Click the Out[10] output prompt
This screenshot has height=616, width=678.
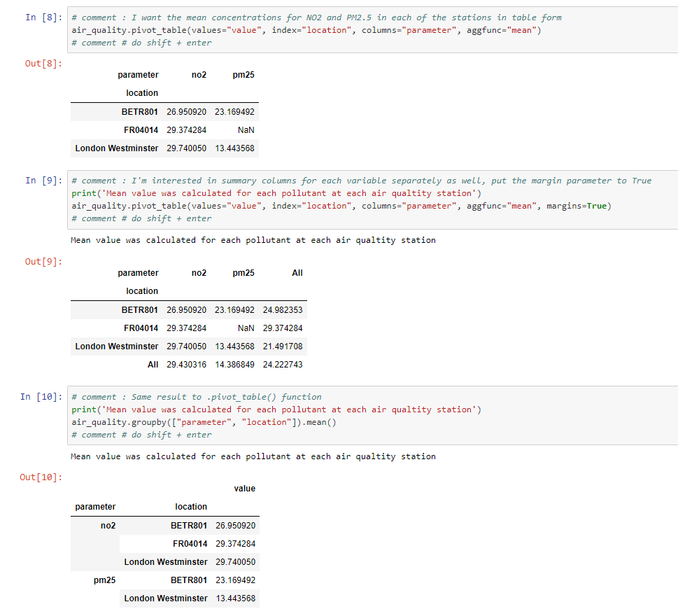tap(41, 477)
